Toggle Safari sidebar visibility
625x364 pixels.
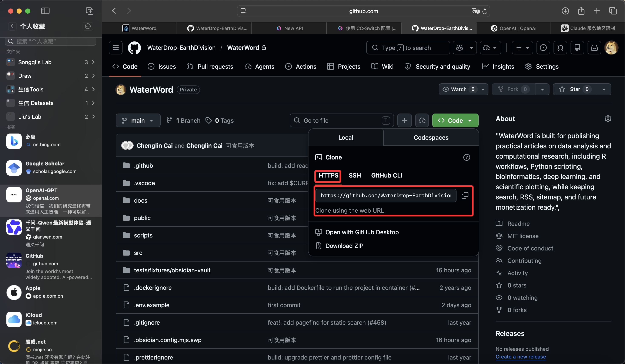tap(45, 11)
